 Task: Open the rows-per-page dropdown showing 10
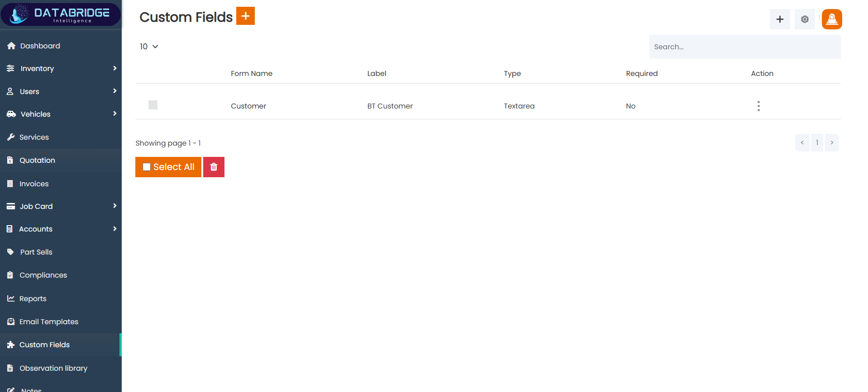(x=149, y=47)
